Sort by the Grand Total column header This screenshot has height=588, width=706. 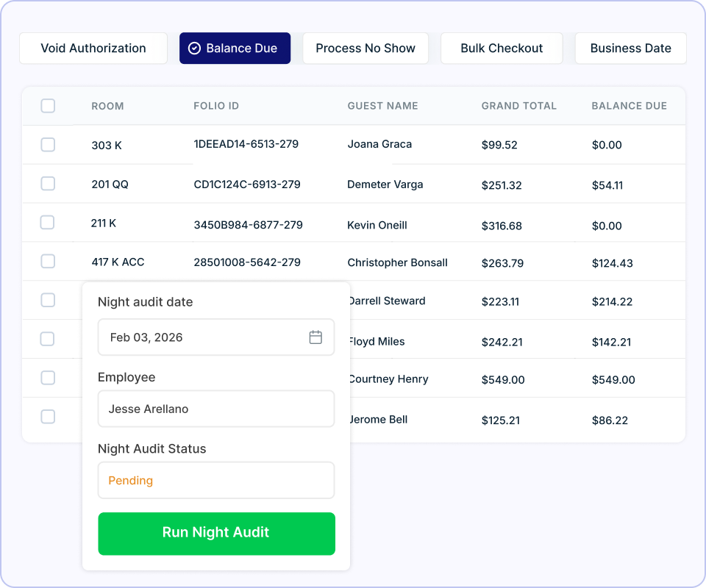[518, 106]
